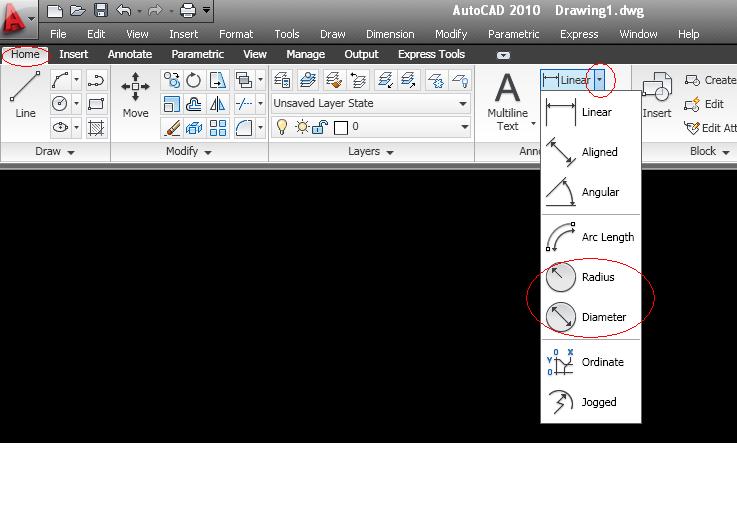737x505 pixels.
Task: Click the Layer Off tool icon
Action: point(460,80)
